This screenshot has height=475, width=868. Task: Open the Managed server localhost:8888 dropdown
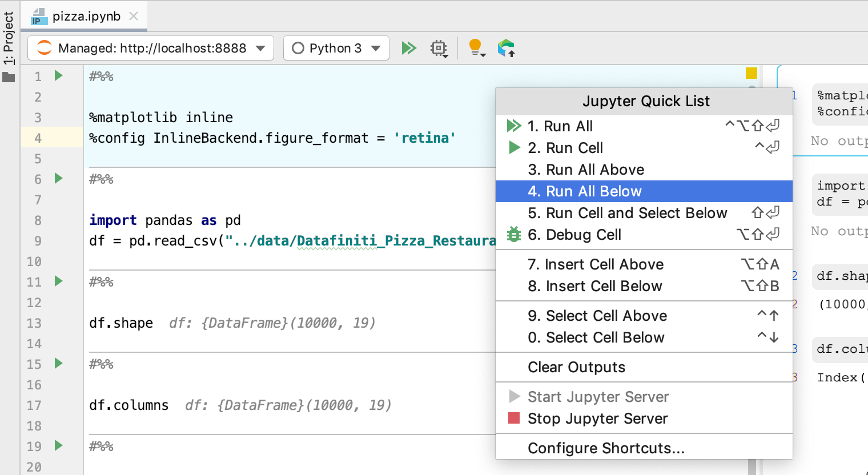click(x=151, y=48)
